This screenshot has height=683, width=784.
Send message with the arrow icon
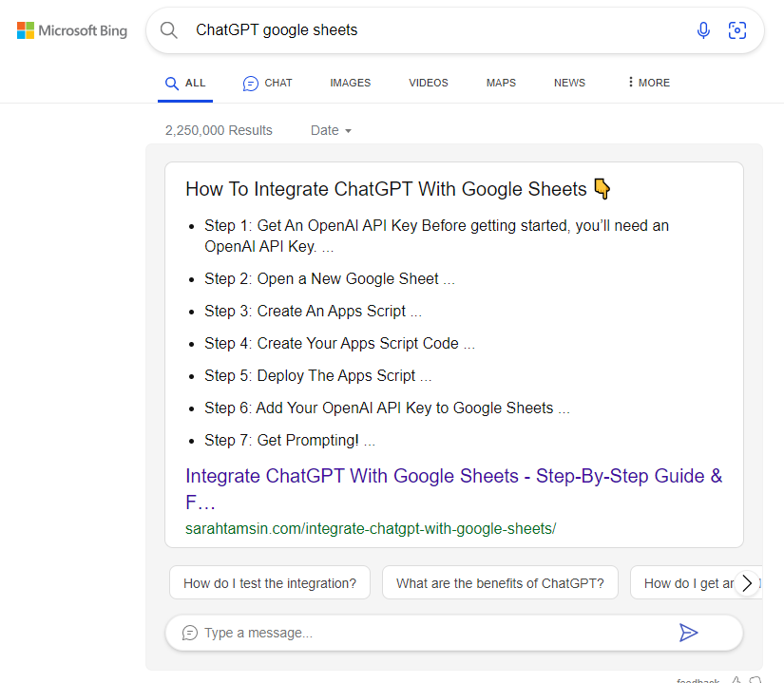[689, 633]
